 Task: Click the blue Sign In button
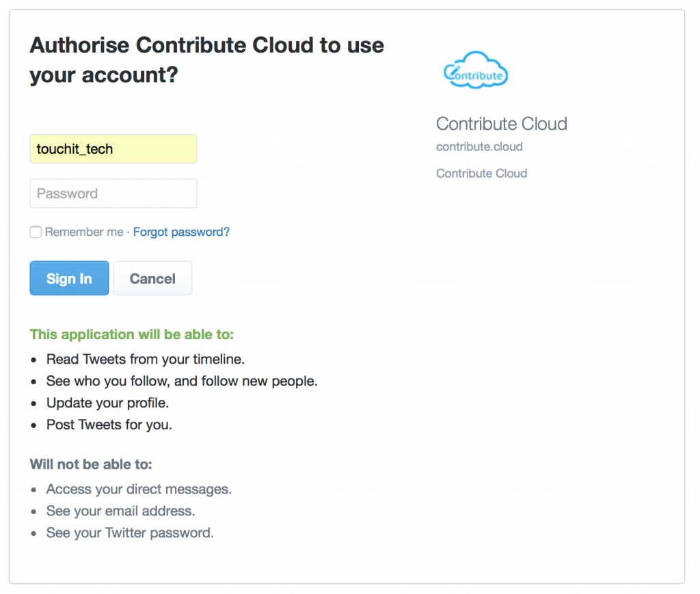69,278
